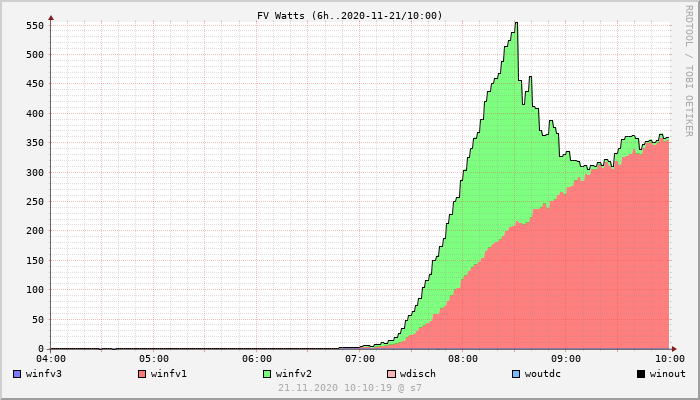
Task: Click the green winfv2 legend swatch
Action: pos(267,374)
